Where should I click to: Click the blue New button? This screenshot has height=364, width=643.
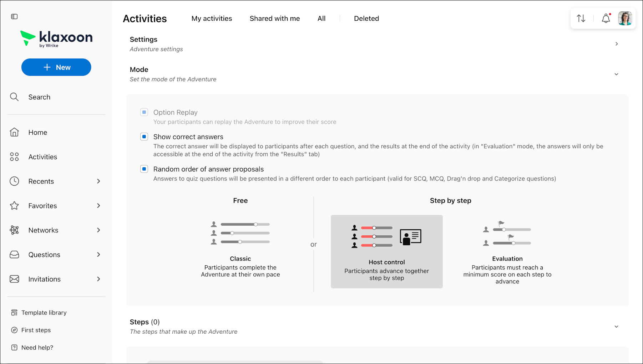tap(56, 67)
